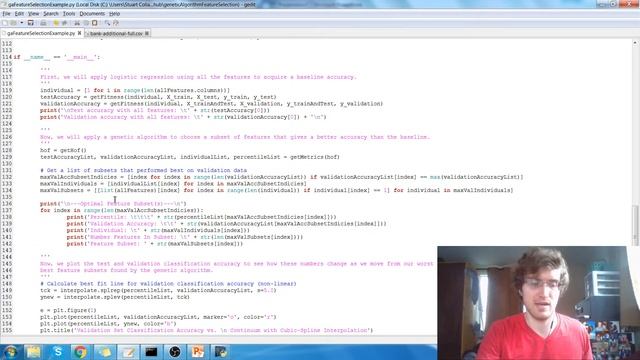Image resolution: width=640 pixels, height=360 pixels.
Task: Click the 'for index in range' loop line
Action: (x=122, y=210)
